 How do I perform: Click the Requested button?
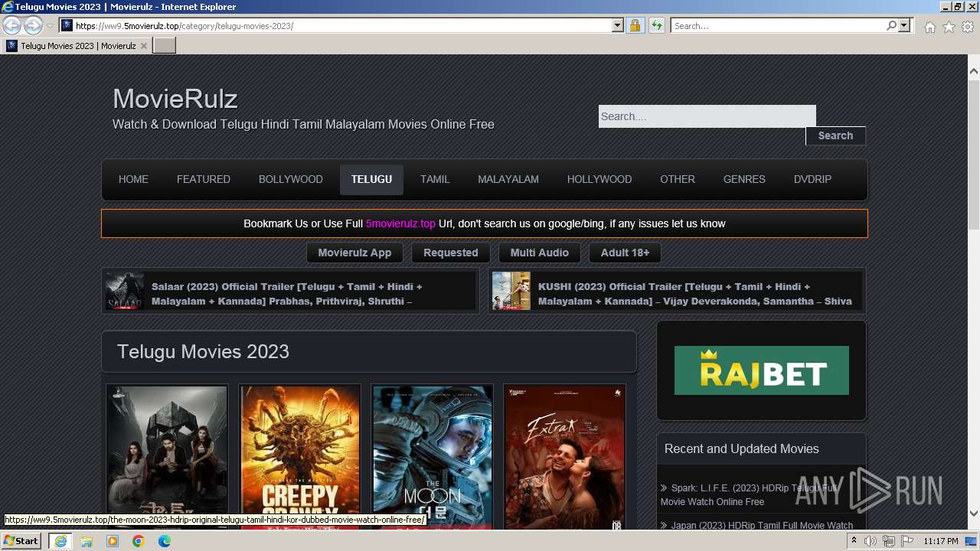(x=451, y=253)
